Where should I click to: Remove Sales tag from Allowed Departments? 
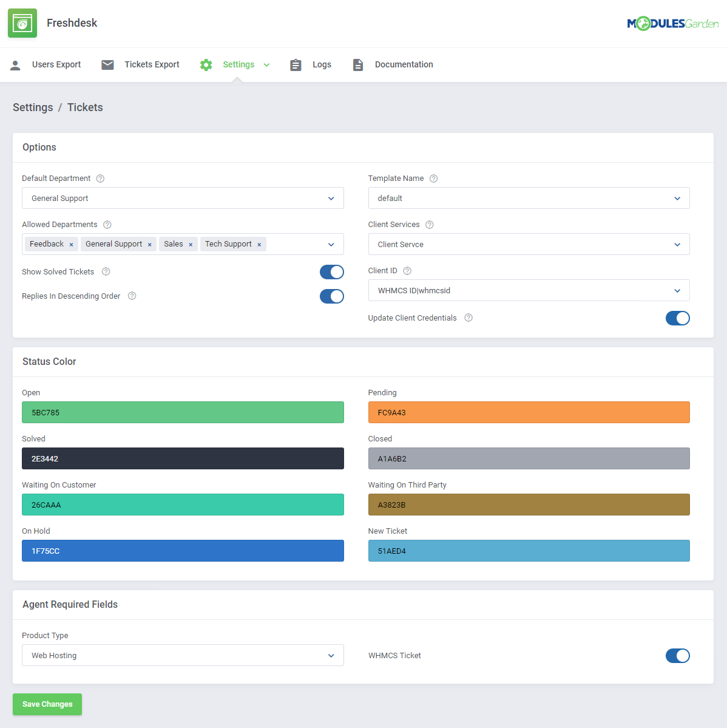pos(190,245)
